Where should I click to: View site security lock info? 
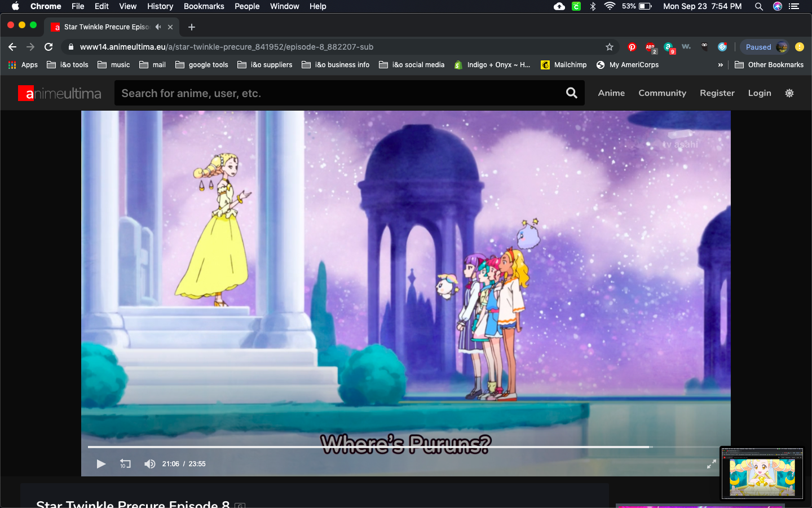point(71,47)
